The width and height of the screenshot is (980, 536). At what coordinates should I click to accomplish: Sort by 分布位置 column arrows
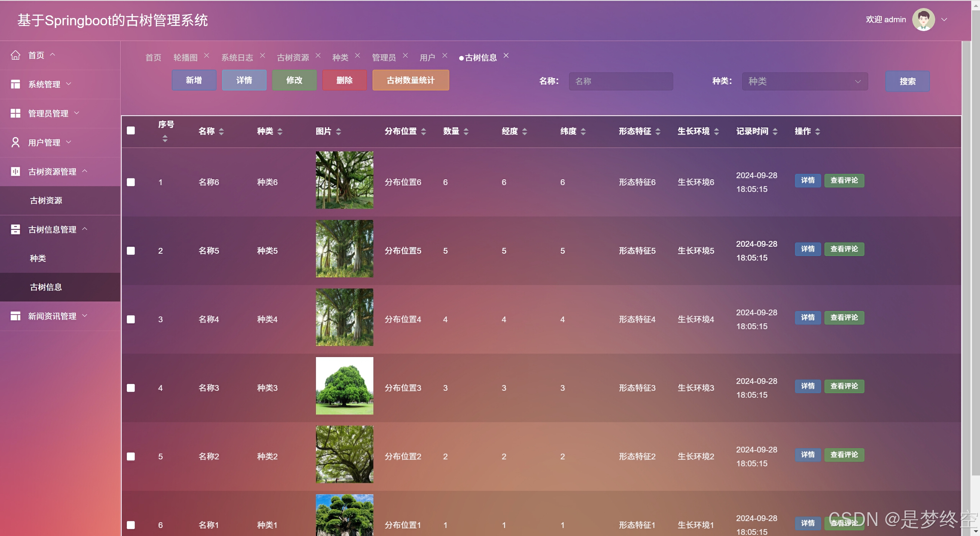tap(423, 131)
